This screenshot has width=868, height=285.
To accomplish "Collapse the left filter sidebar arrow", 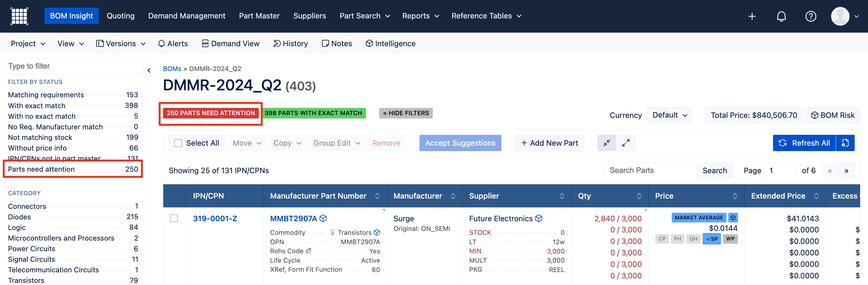I will [148, 70].
